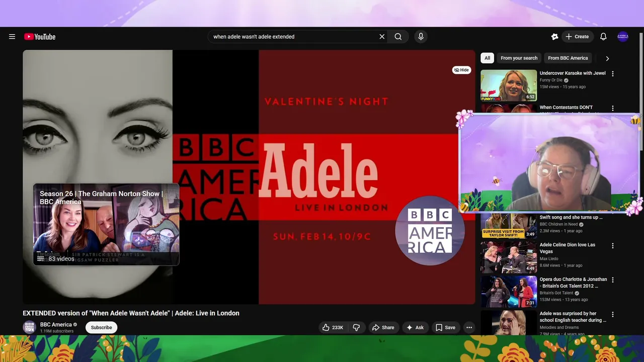Share the video
This screenshot has height=362, width=644.
click(x=383, y=327)
